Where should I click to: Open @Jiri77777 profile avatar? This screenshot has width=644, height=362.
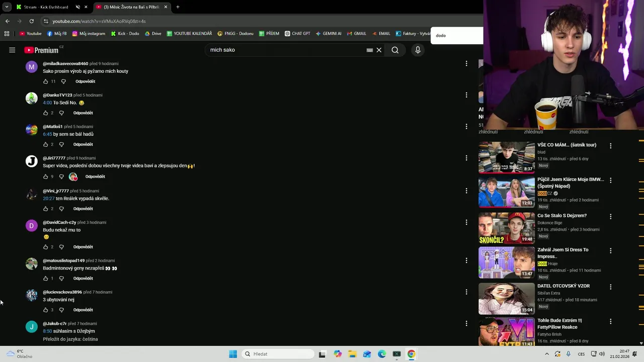tap(32, 161)
